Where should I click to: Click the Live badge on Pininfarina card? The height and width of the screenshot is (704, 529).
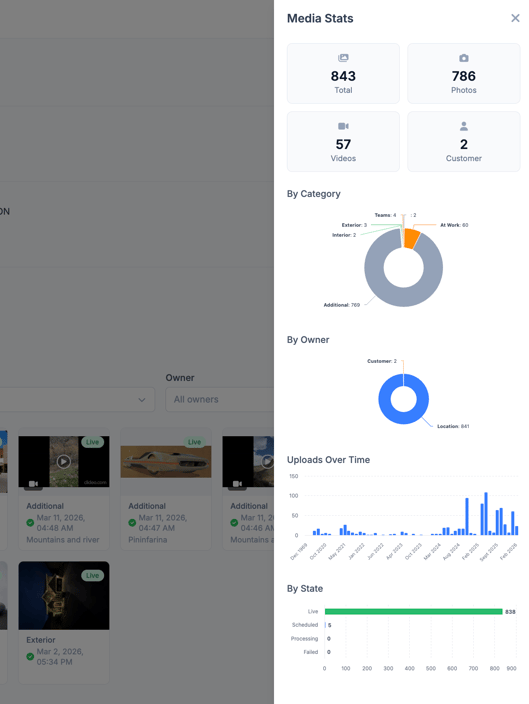pyautogui.click(x=194, y=442)
